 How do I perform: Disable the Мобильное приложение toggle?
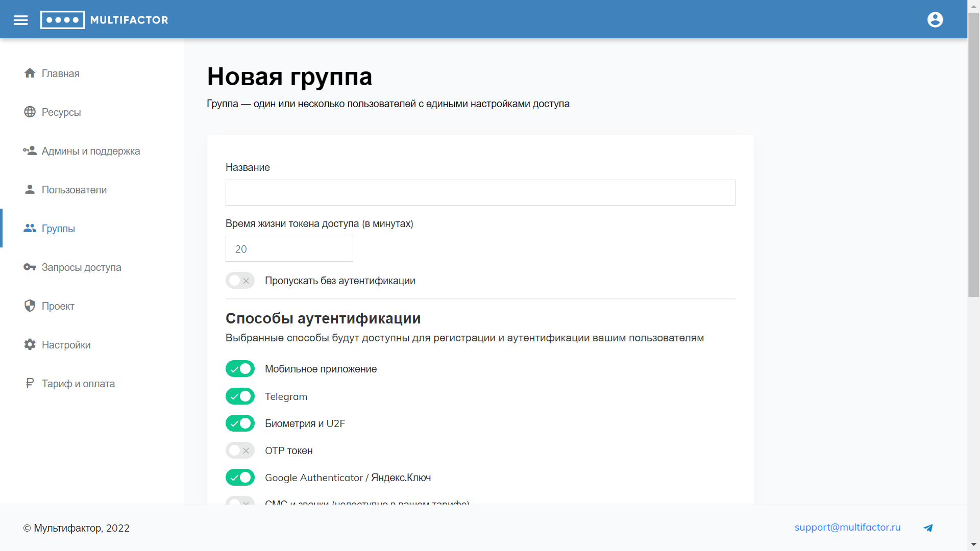(240, 369)
